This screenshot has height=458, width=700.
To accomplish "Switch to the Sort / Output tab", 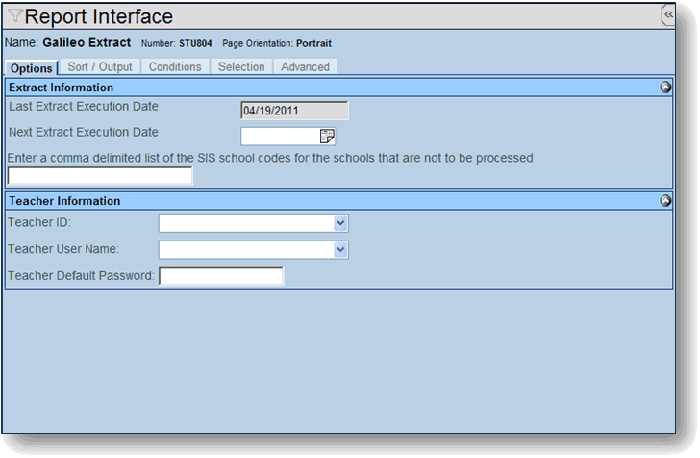I will (x=100, y=67).
